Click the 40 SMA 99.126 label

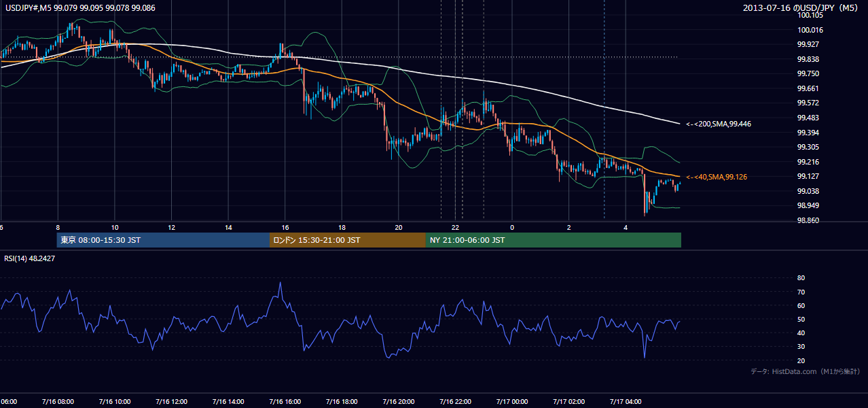click(716, 177)
